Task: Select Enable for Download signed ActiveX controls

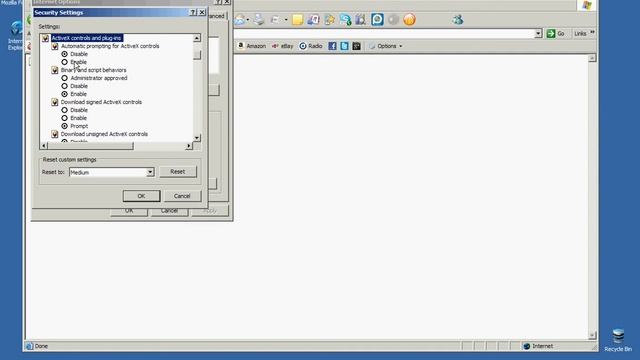Action: coord(64,118)
